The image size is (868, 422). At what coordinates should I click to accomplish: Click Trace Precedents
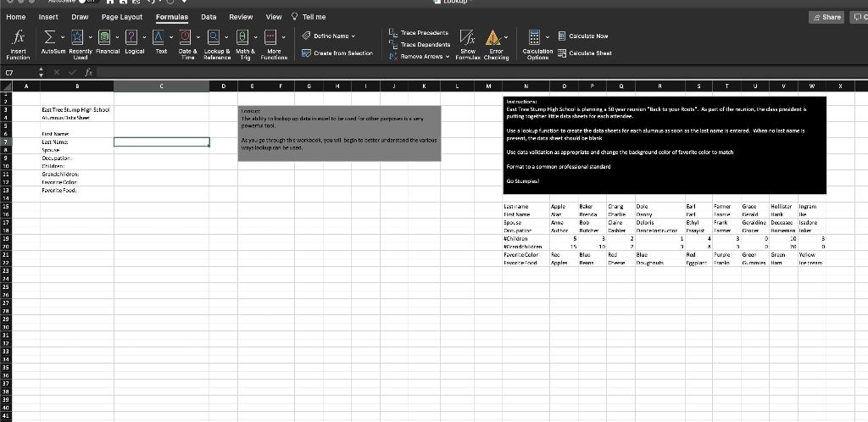click(x=419, y=33)
